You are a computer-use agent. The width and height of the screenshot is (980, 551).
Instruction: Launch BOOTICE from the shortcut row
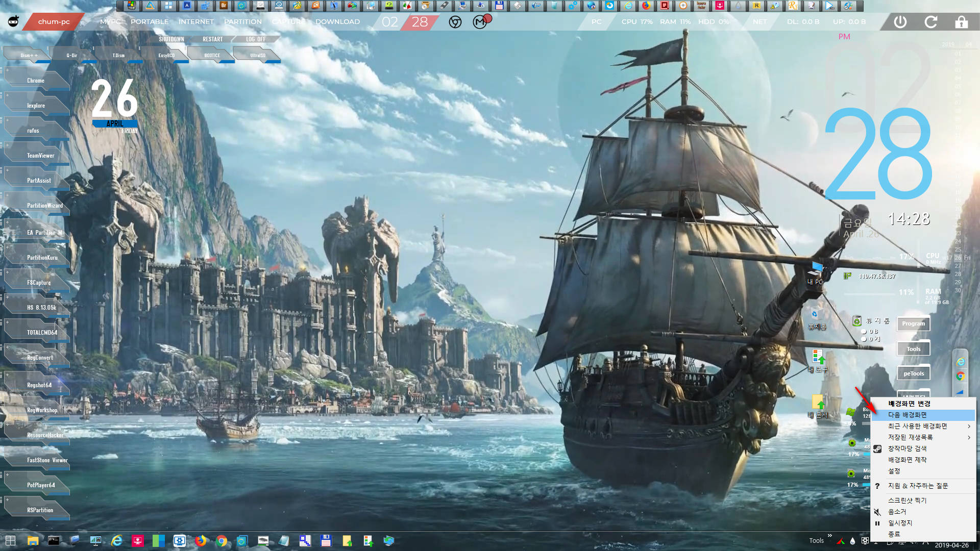pos(212,55)
